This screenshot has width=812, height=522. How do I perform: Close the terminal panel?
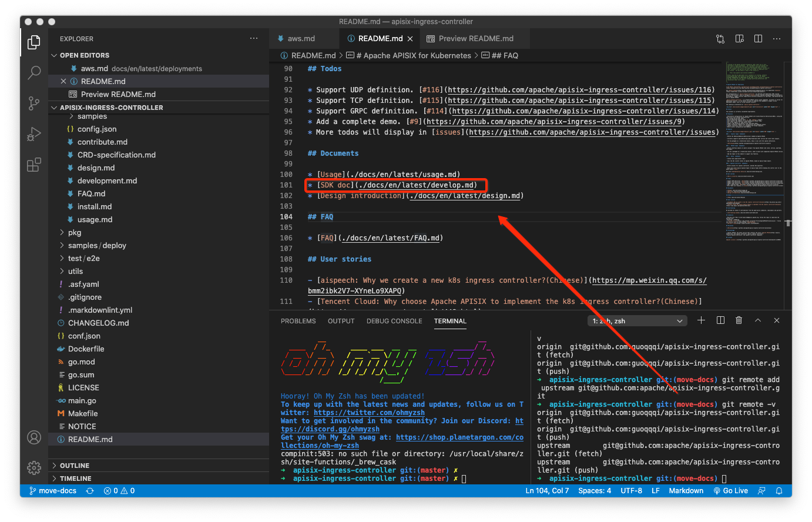click(777, 320)
